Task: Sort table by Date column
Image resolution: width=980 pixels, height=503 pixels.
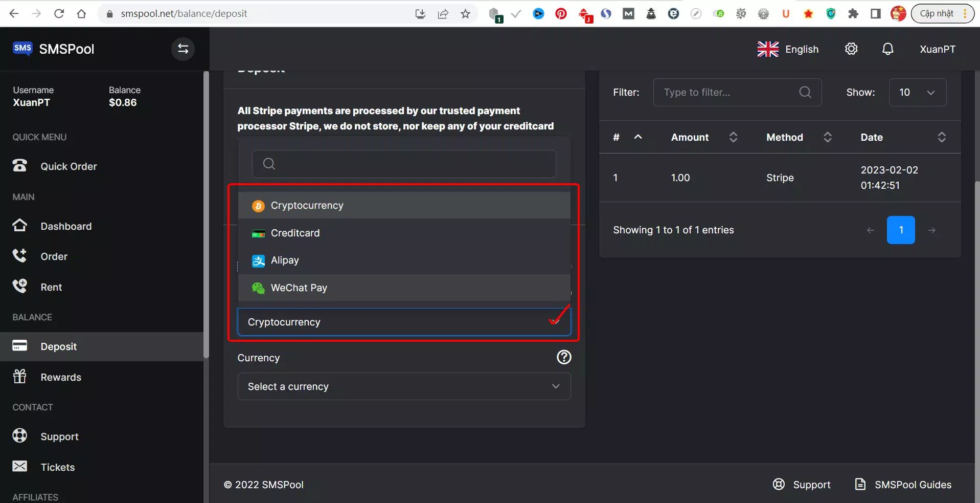Action: coord(903,137)
